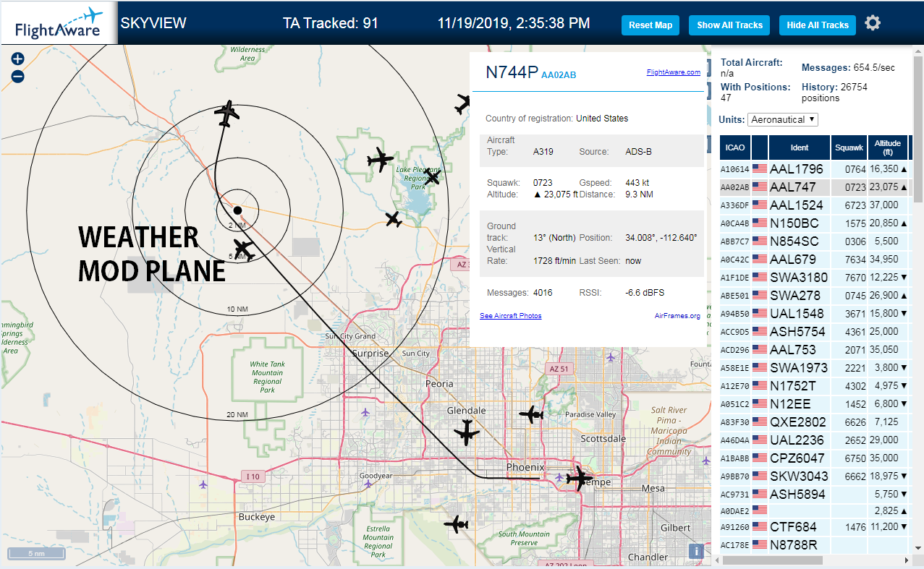Sort by the flag column header
Image resolution: width=924 pixels, height=569 pixels.
[760, 147]
